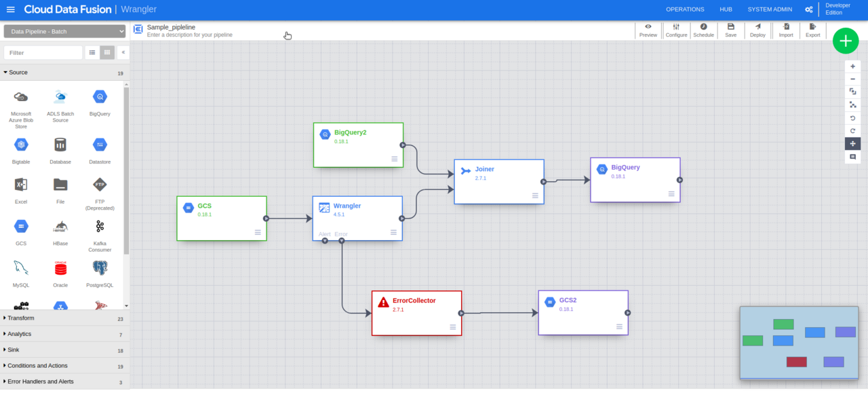Open the HUB page
Screen dimensions: 868x393
point(726,9)
